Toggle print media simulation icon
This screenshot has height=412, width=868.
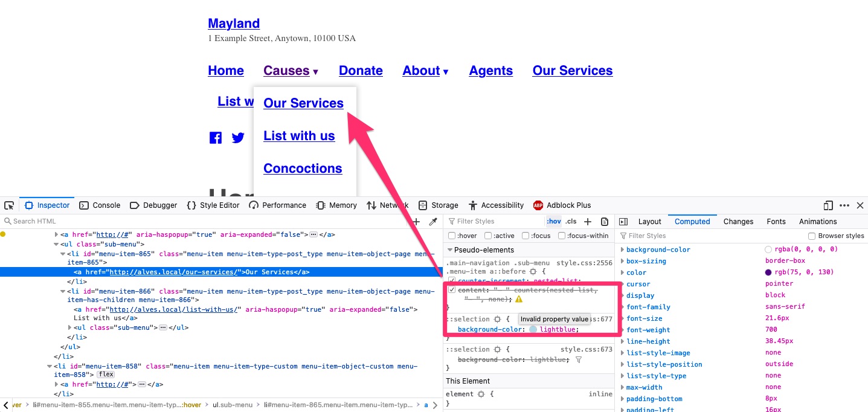click(605, 222)
